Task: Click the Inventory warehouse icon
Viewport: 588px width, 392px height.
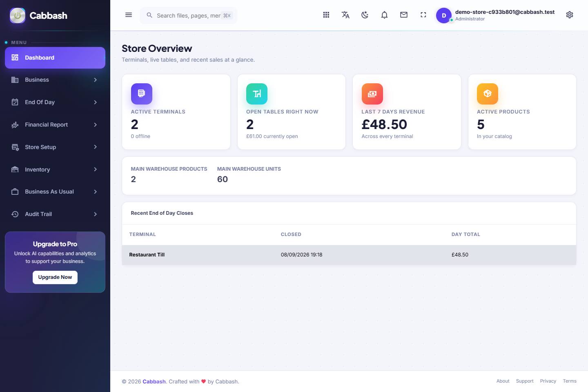Action: pos(15,169)
